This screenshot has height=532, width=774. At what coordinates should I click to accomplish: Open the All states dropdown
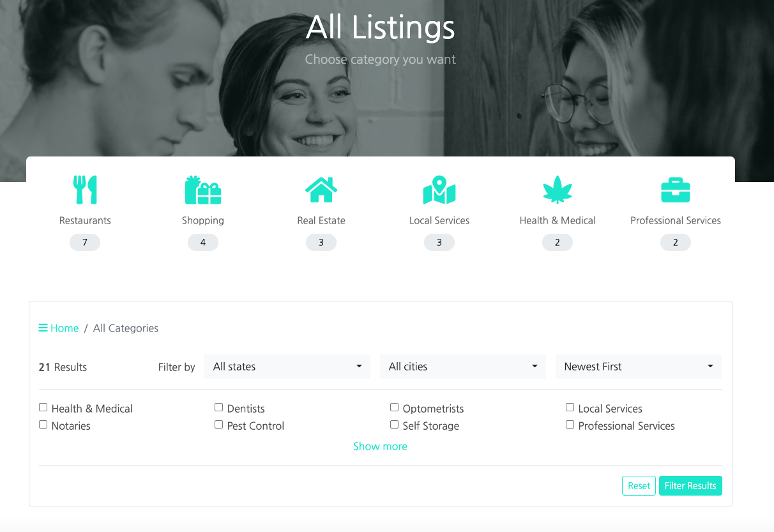click(x=287, y=367)
